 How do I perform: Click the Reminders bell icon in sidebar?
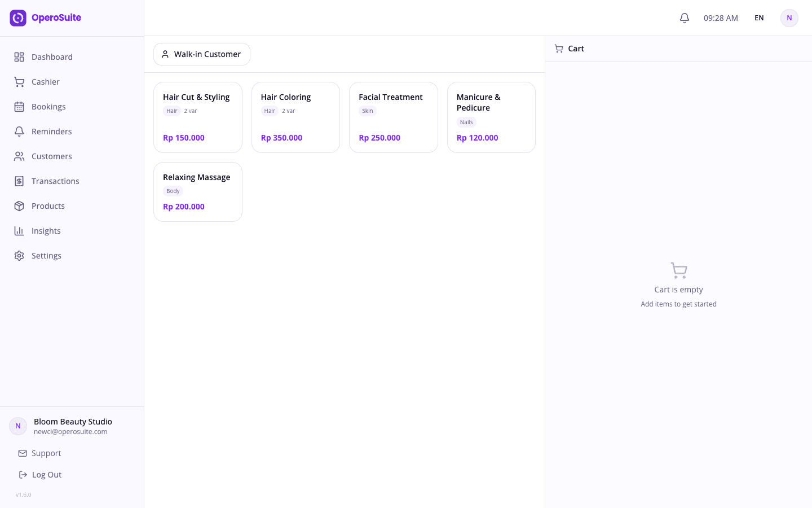tap(19, 132)
